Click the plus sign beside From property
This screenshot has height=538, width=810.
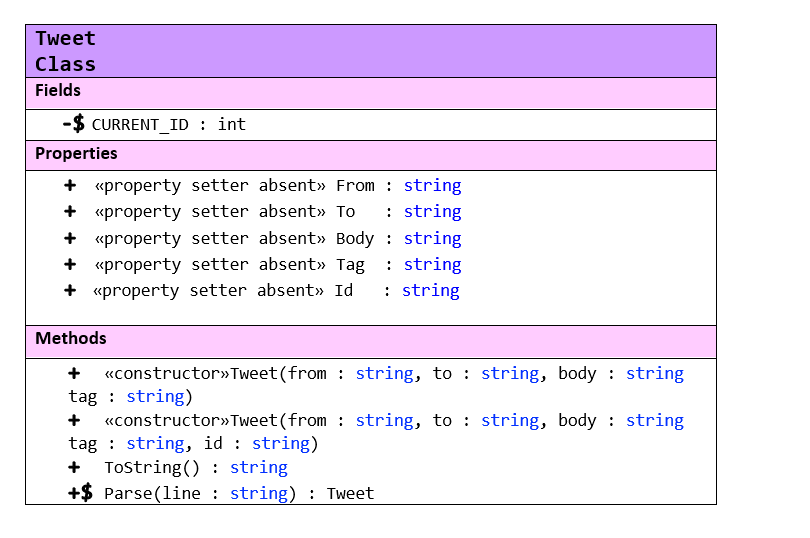70,185
